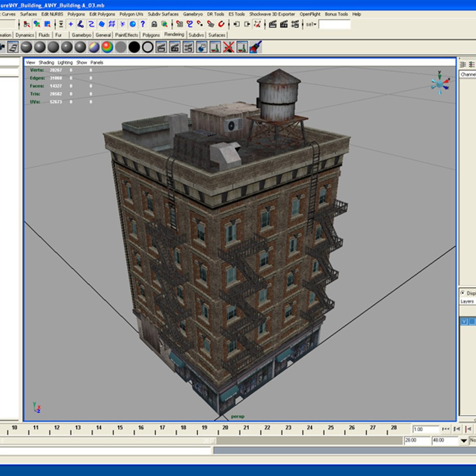Toggle the handles selection mask (plus icon)
The image size is (476, 476).
click(71, 24)
